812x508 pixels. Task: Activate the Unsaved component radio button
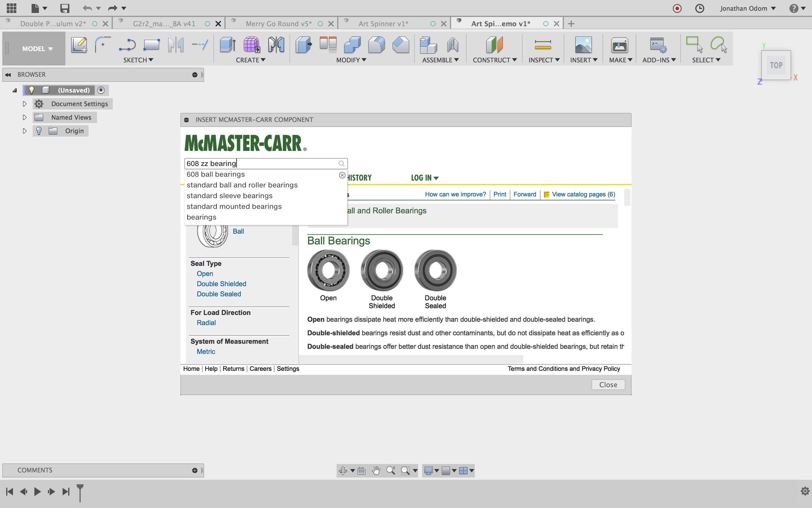(x=101, y=90)
